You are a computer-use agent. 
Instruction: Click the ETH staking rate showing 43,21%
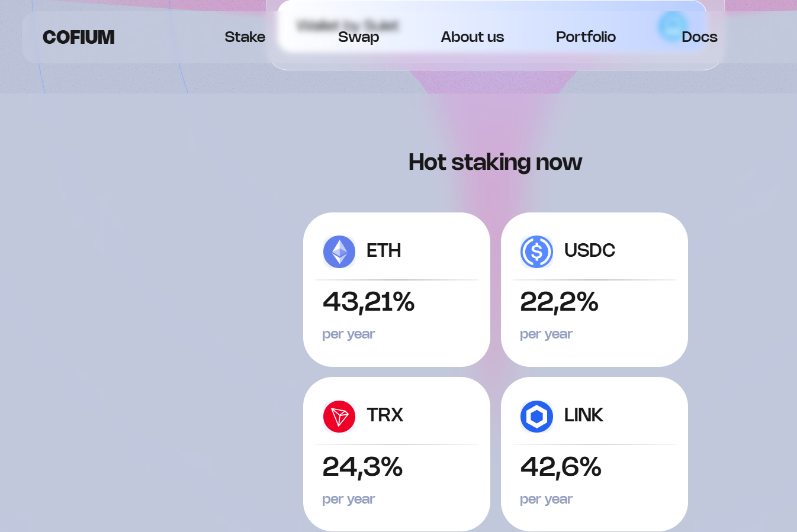click(x=368, y=302)
